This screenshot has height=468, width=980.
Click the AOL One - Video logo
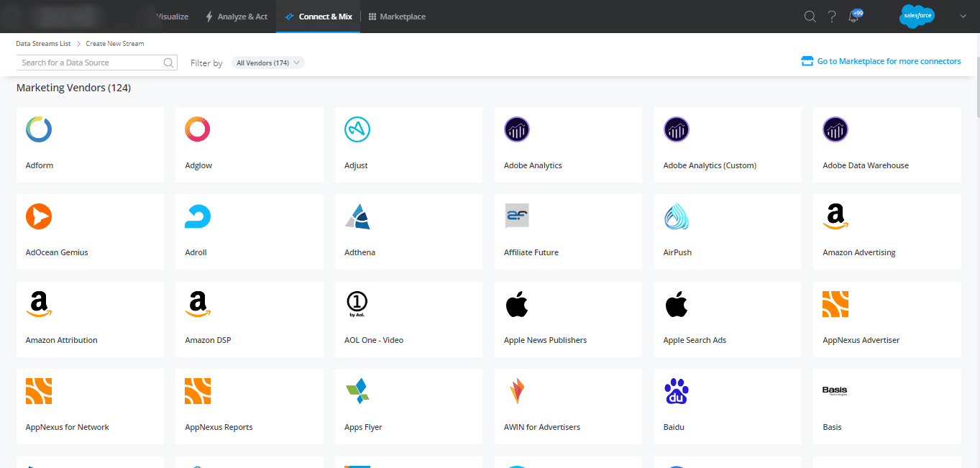point(357,305)
